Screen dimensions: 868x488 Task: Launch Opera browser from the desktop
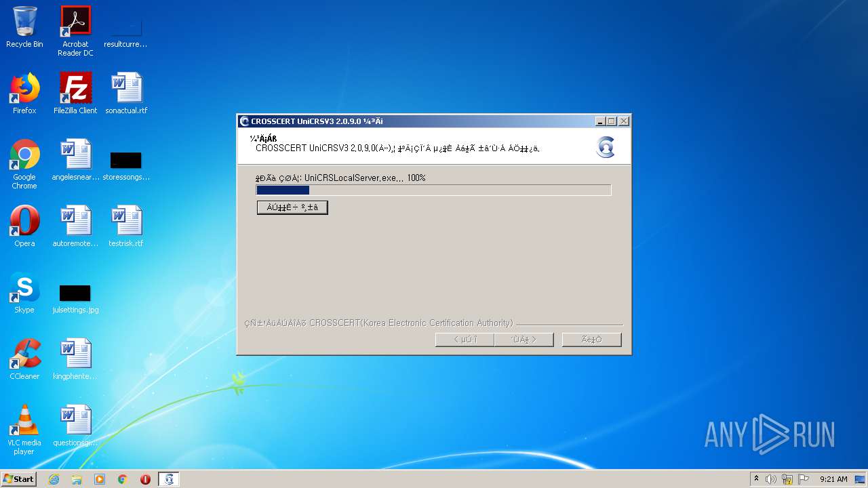[x=24, y=226]
